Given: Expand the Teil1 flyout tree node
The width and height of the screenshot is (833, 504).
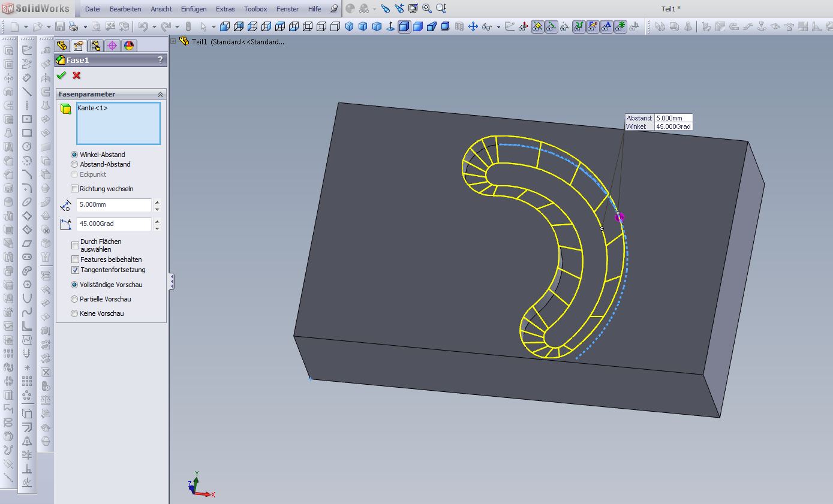Looking at the screenshot, I should coord(173,41).
